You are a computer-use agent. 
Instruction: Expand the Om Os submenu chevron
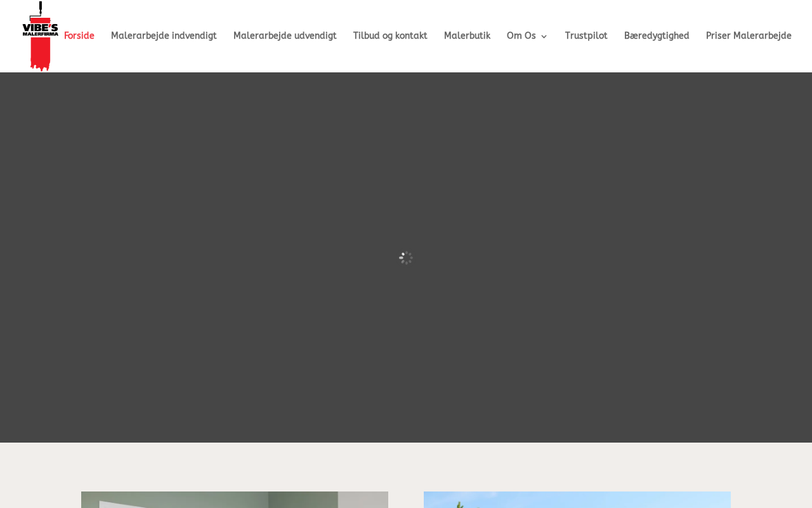pyautogui.click(x=544, y=37)
